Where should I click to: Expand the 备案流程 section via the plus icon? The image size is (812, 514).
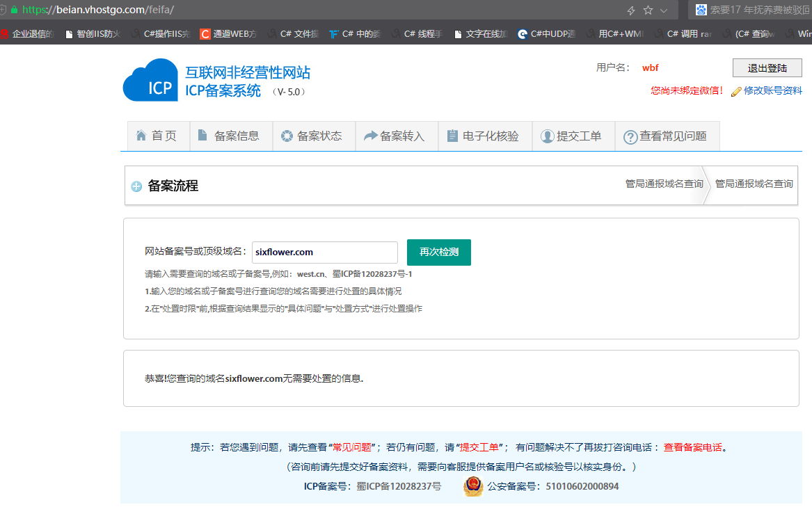136,186
